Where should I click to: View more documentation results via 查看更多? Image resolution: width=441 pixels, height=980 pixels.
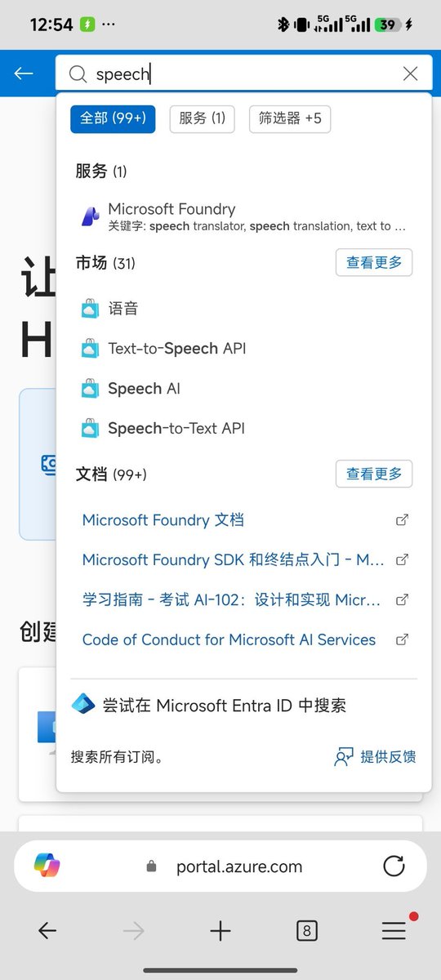point(374,474)
